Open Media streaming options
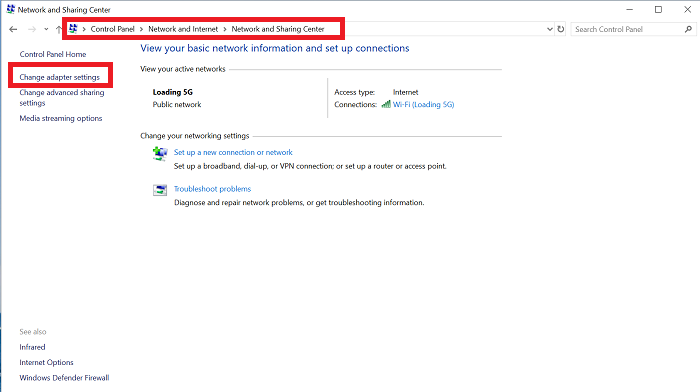Screen dimensions: 700x392 tap(61, 118)
